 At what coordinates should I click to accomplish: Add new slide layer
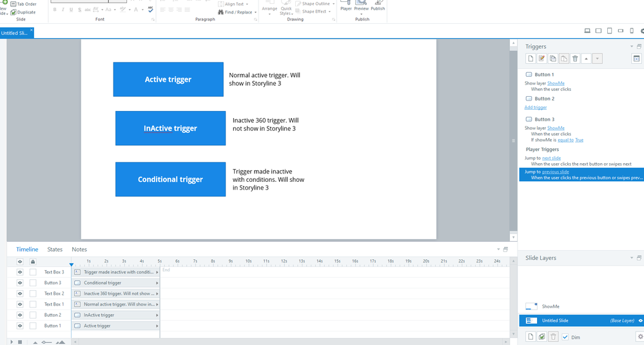point(531,337)
